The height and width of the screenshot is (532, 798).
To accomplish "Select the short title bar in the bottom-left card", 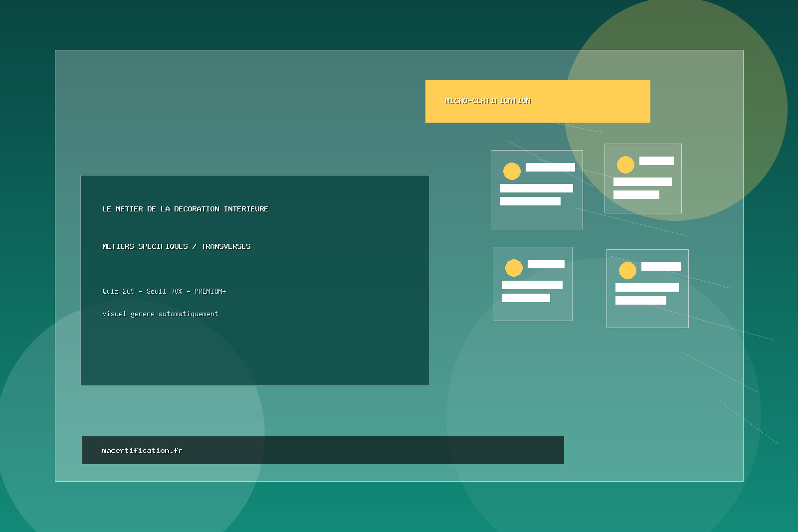I will click(546, 264).
